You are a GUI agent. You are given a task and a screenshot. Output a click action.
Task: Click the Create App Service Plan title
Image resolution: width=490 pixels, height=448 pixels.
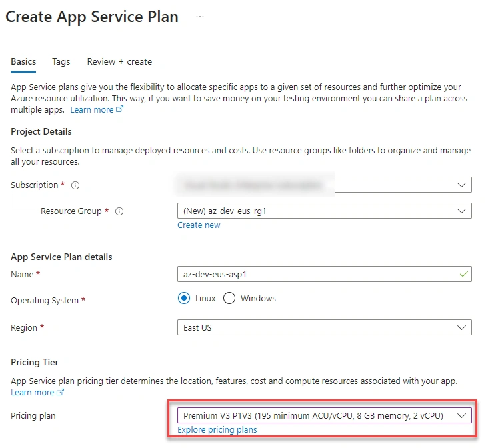[92, 17]
